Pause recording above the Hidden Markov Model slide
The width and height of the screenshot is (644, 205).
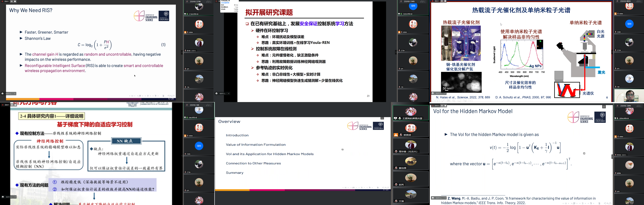tap(442, 106)
